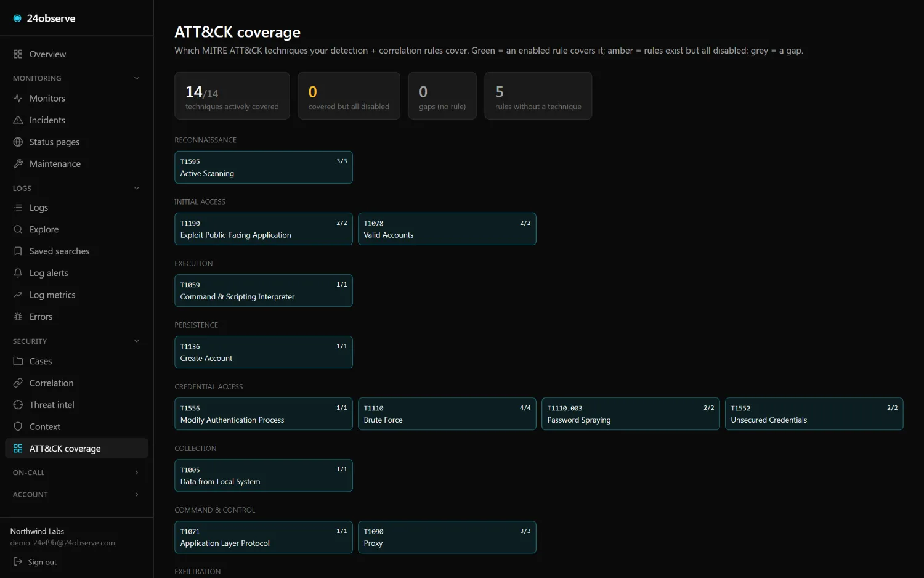Collapse the Logs section chevron
Image resolution: width=924 pixels, height=578 pixels.
[x=137, y=189]
